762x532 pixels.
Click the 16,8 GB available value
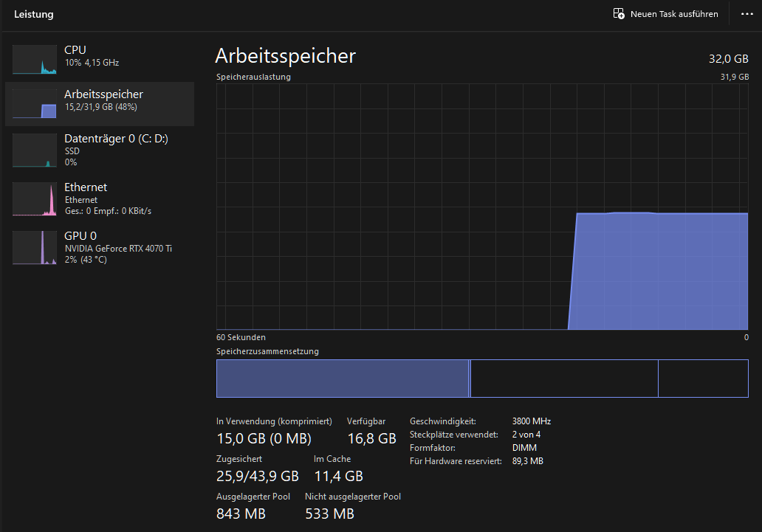[371, 439]
